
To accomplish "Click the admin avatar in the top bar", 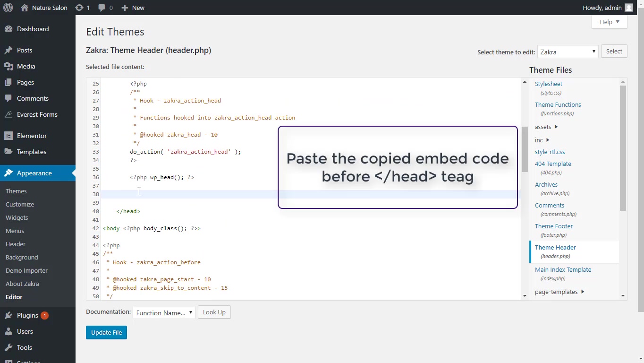I will point(628,8).
